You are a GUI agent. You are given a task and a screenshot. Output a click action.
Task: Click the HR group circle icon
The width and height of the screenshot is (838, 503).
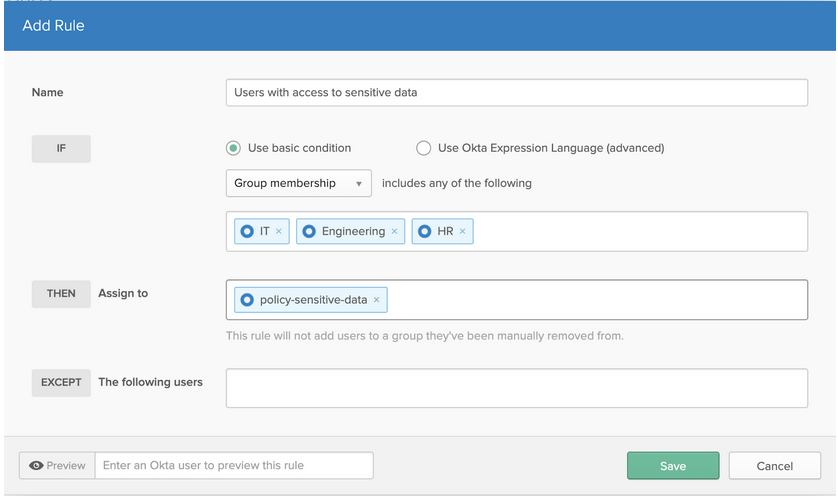coord(425,232)
